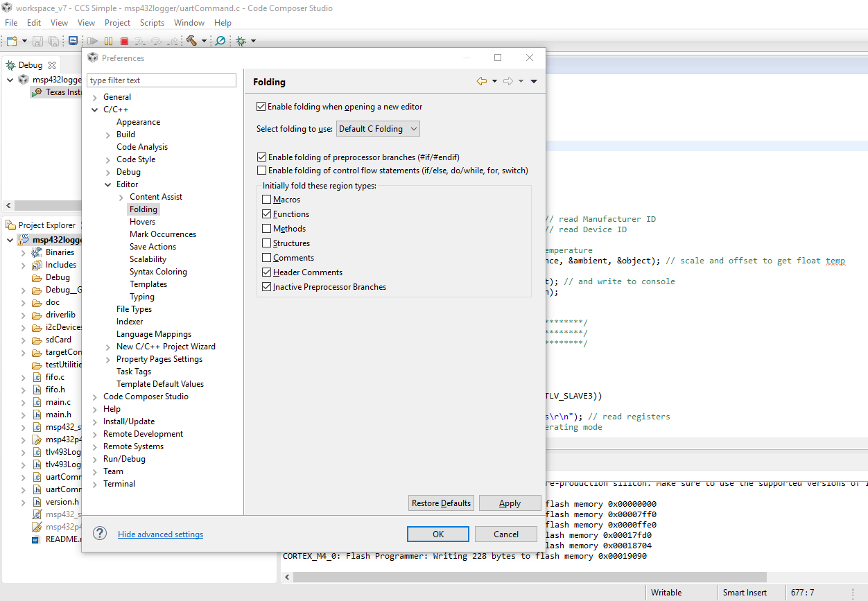Click the Back arrow in Folding page header
868x601 pixels.
482,81
